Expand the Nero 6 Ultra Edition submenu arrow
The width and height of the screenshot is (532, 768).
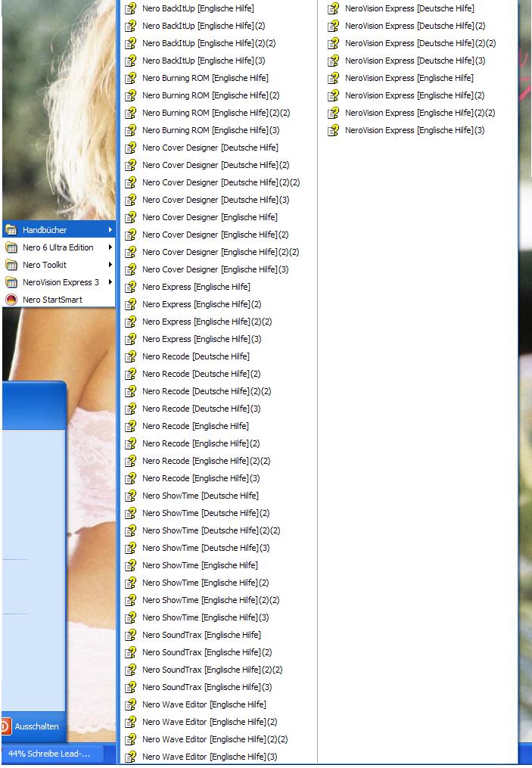pyautogui.click(x=110, y=247)
